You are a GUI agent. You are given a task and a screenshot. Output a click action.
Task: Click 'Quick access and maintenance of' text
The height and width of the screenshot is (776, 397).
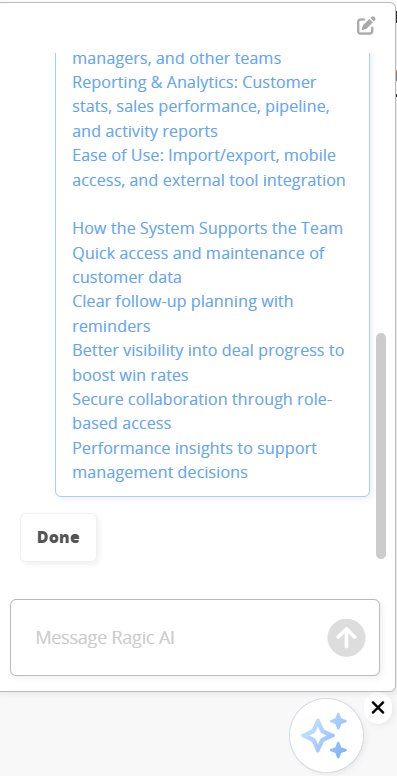point(198,253)
